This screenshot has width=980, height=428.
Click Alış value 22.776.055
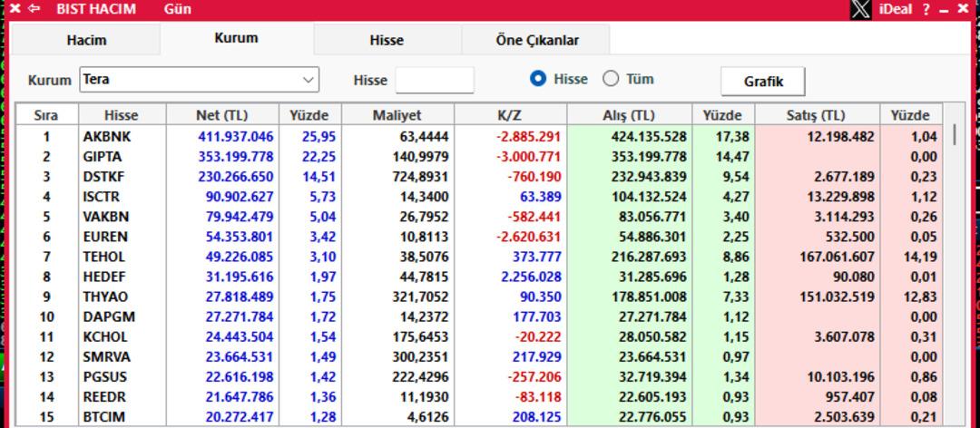[652, 417]
